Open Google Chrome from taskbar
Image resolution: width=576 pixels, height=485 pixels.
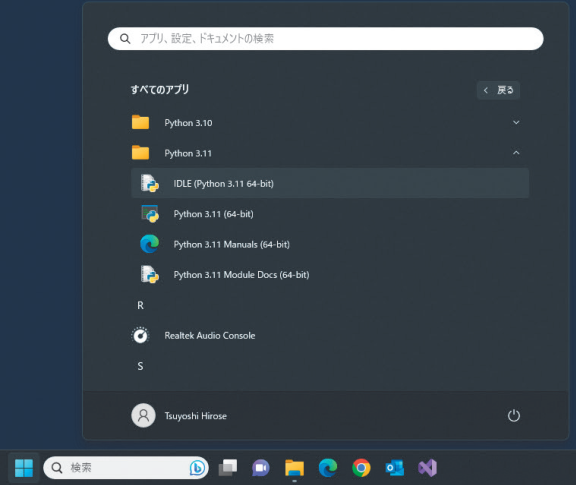pos(361,468)
